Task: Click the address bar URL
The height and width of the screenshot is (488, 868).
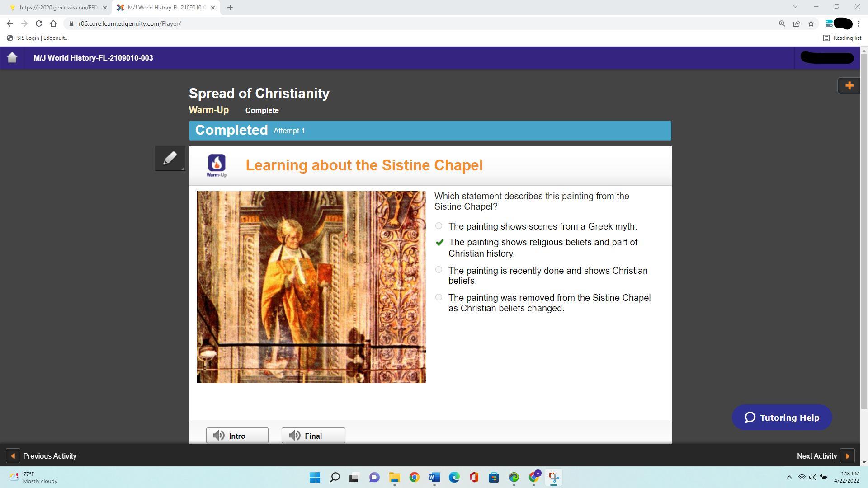Action: 130,23
